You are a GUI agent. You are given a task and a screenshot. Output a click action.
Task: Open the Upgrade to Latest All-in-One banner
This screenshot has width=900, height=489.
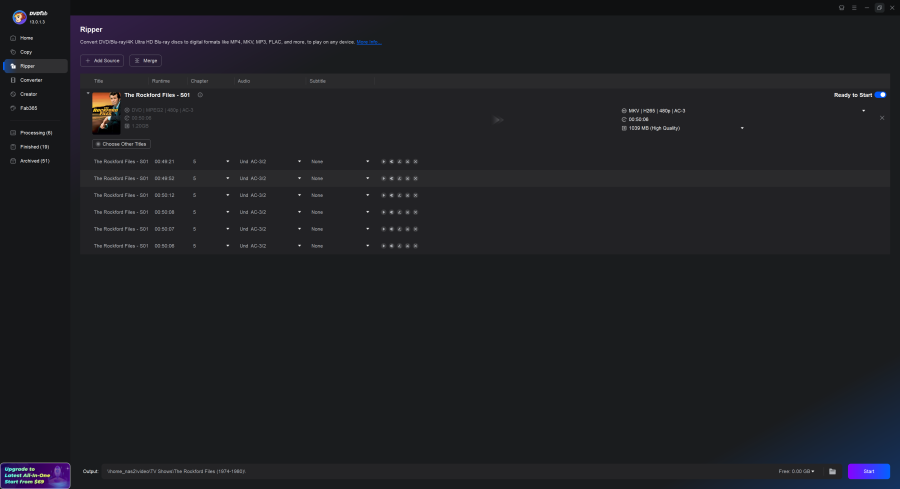coord(36,475)
